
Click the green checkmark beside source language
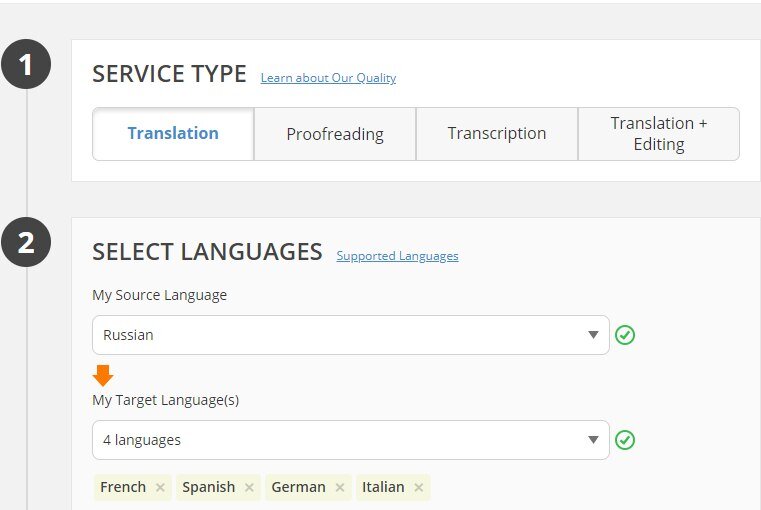point(625,335)
